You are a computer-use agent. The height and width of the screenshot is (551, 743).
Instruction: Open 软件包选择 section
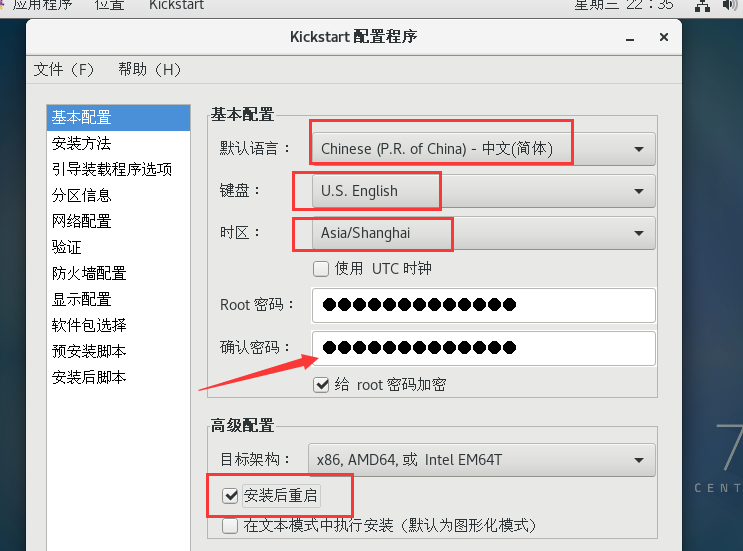click(118, 325)
